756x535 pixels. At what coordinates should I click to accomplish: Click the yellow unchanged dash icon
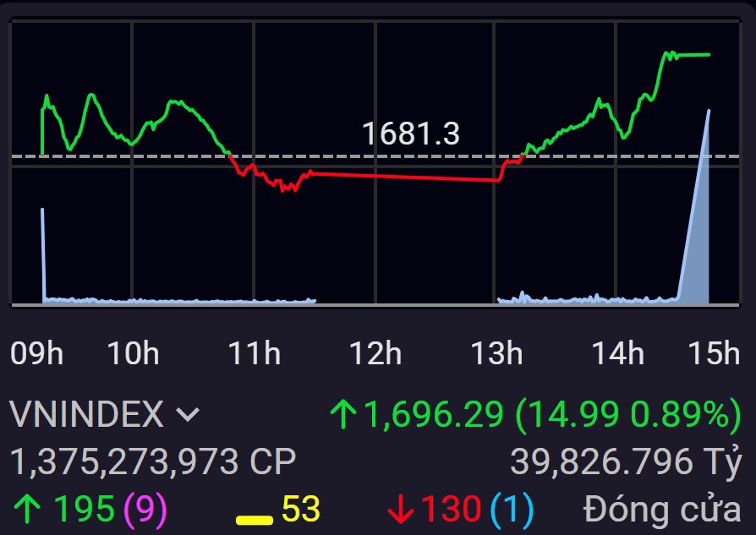[254, 520]
